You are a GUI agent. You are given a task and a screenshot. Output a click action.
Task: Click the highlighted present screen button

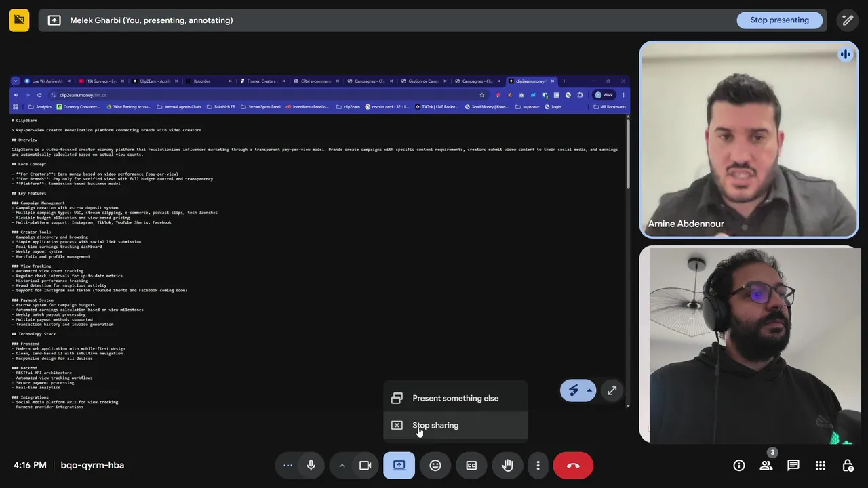click(x=399, y=466)
